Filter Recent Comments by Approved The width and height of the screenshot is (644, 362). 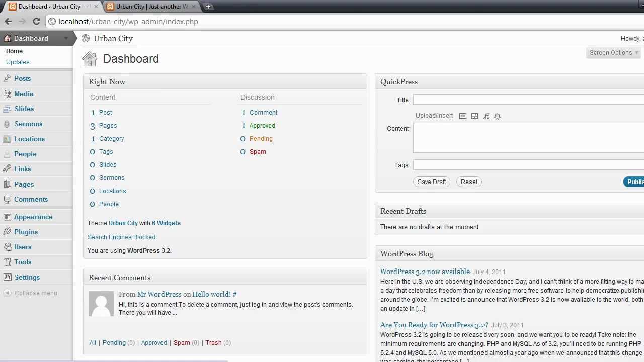[154, 343]
